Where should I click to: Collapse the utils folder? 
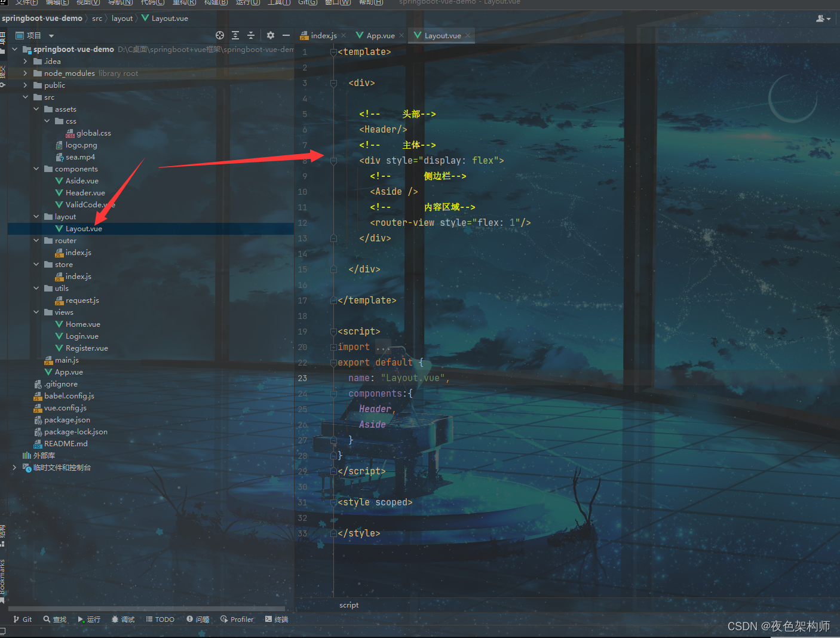click(36, 289)
